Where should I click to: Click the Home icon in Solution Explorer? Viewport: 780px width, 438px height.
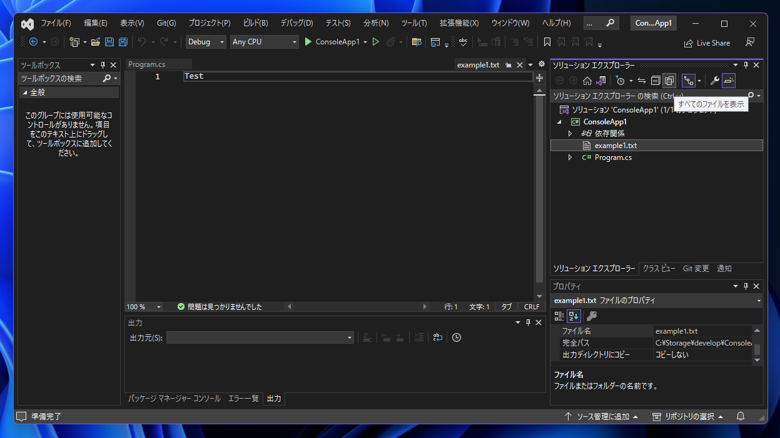(587, 81)
